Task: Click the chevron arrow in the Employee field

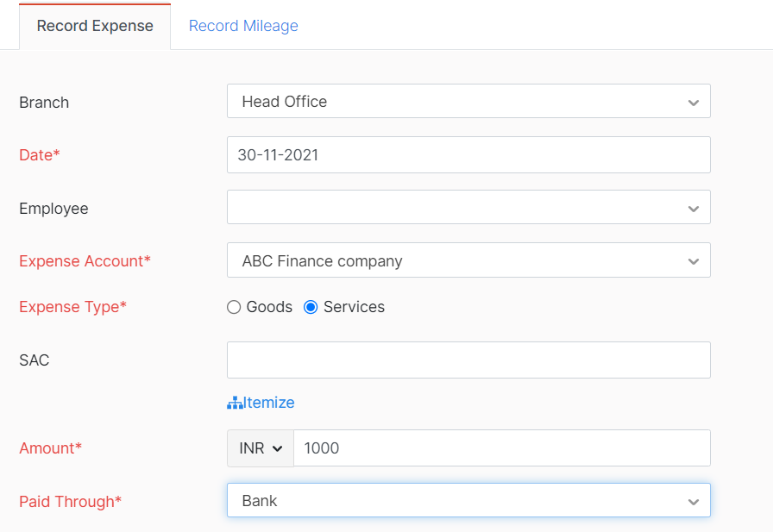Action: pyautogui.click(x=693, y=209)
